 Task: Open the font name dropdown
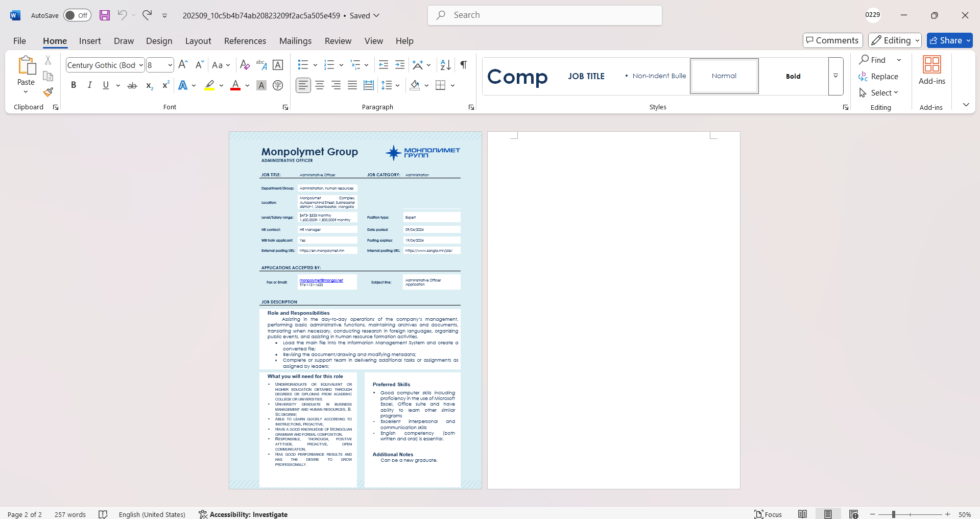[141, 65]
